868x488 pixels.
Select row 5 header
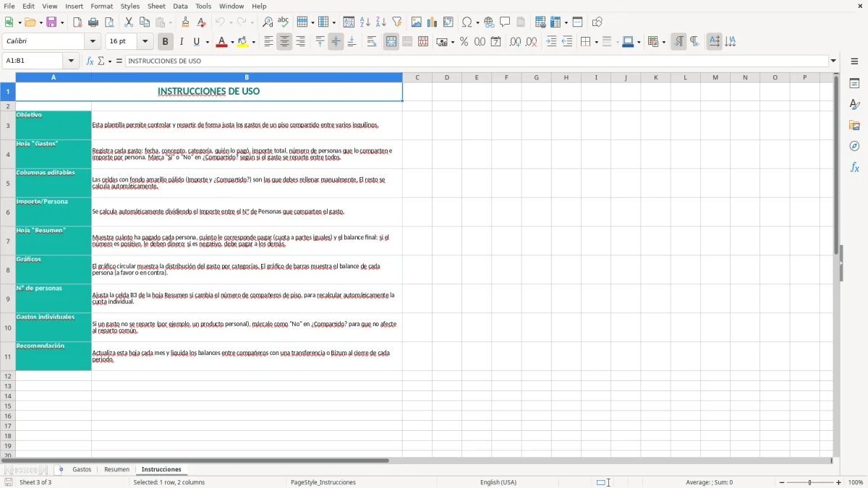coord(8,183)
